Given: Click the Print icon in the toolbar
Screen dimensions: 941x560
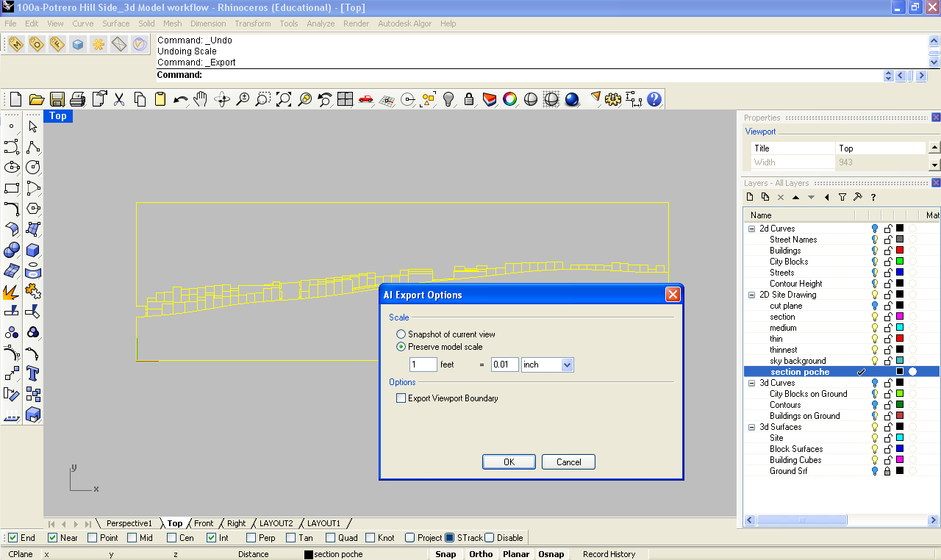Looking at the screenshot, I should point(78,99).
